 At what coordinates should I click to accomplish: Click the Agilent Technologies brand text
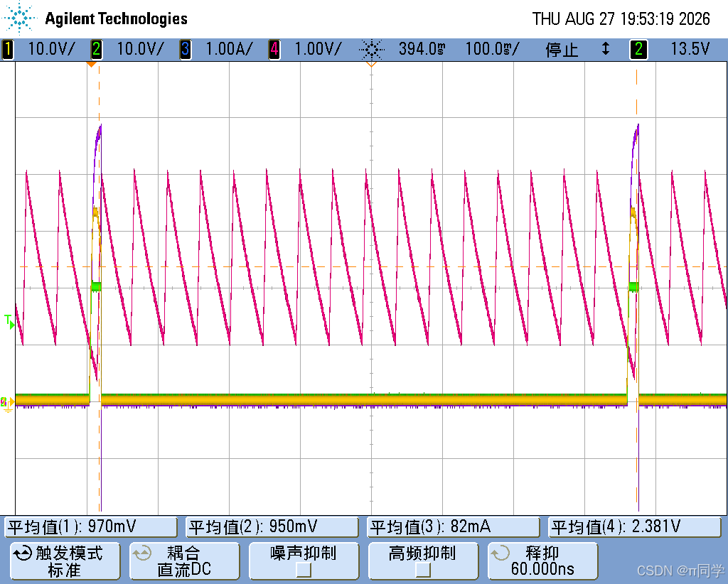(x=116, y=18)
